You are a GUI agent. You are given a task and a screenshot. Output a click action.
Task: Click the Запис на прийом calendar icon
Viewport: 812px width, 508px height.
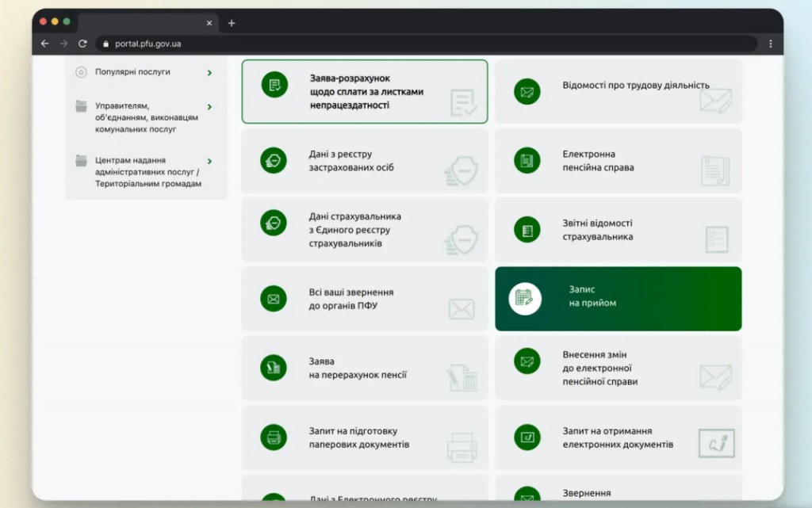[524, 298]
